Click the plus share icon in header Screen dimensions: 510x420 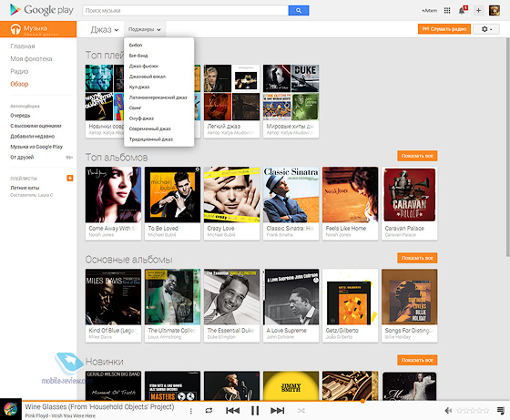pos(478,10)
